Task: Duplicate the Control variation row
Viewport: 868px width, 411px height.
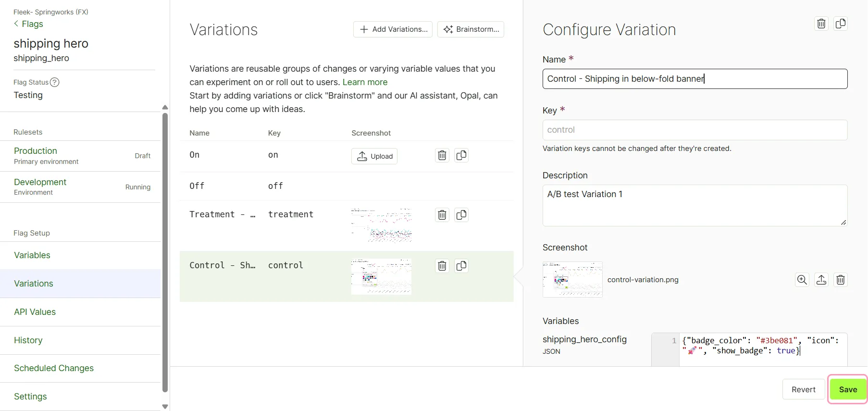Action: 461,266
